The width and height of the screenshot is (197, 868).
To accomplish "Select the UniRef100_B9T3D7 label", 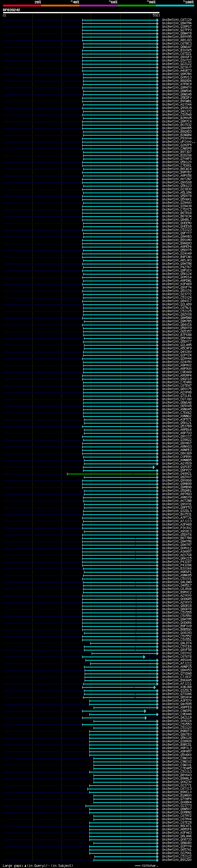I will coord(176,152).
